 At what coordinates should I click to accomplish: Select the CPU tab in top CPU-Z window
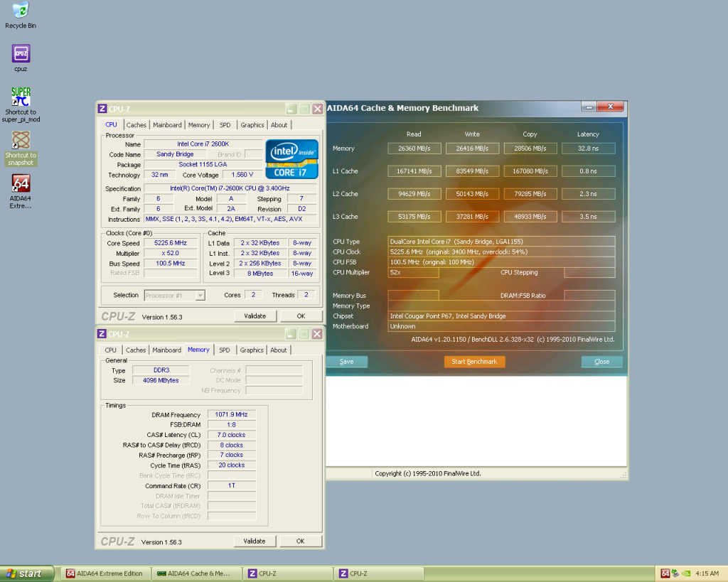tap(111, 124)
